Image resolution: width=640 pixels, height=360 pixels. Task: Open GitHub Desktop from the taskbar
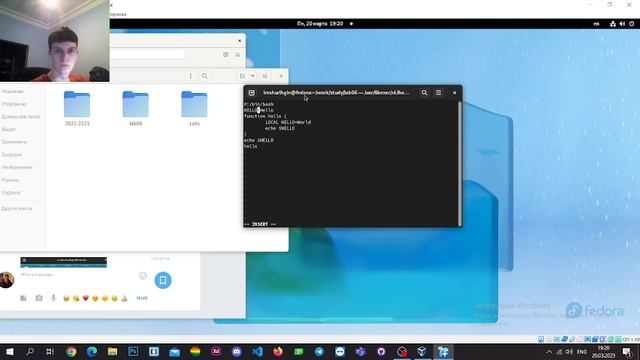coord(381,351)
